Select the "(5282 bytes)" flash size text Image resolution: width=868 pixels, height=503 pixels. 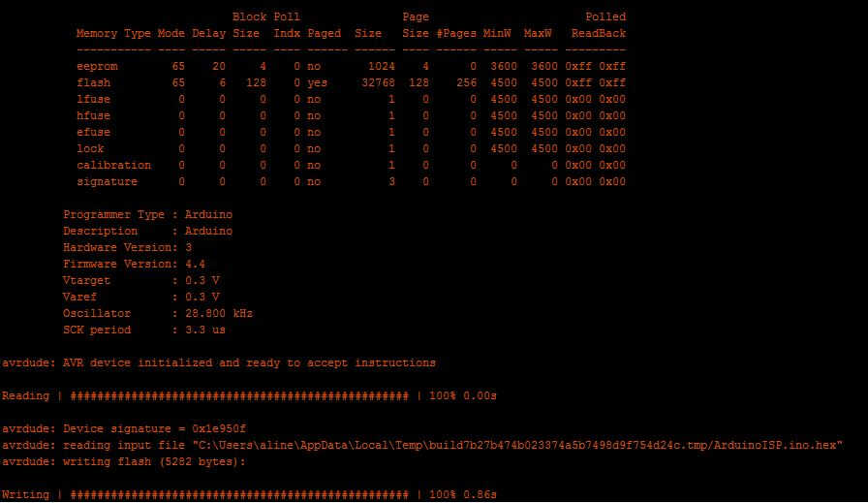pyautogui.click(x=199, y=462)
